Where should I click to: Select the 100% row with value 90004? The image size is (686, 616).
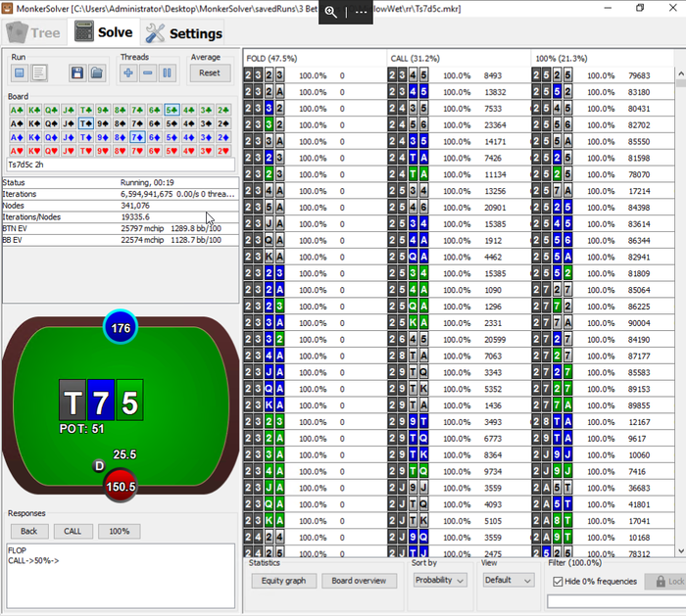coord(603,322)
